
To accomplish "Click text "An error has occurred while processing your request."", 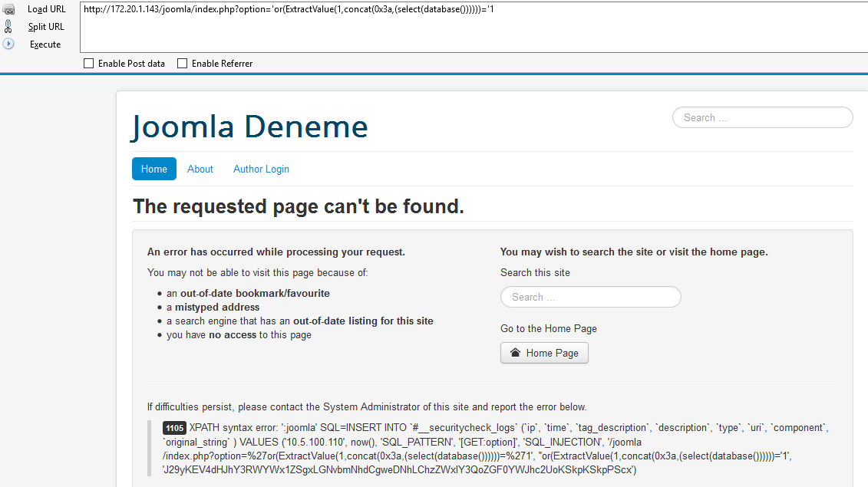I will tap(276, 252).
